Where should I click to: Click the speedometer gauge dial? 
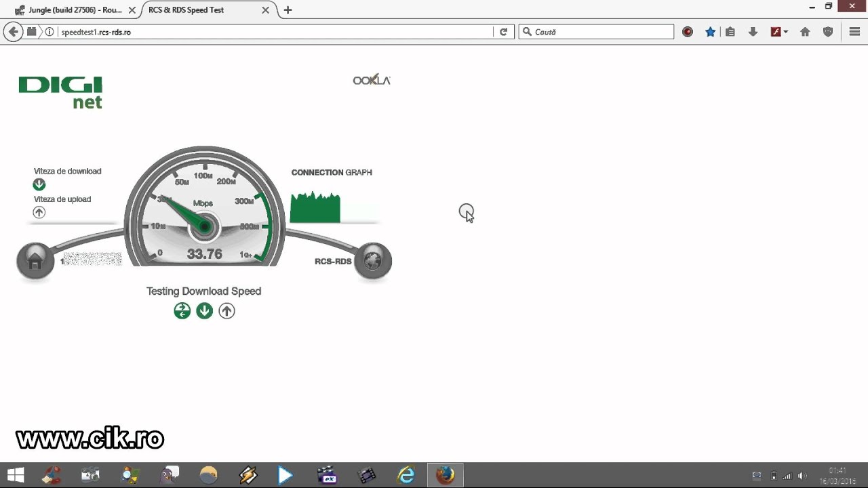click(x=204, y=207)
